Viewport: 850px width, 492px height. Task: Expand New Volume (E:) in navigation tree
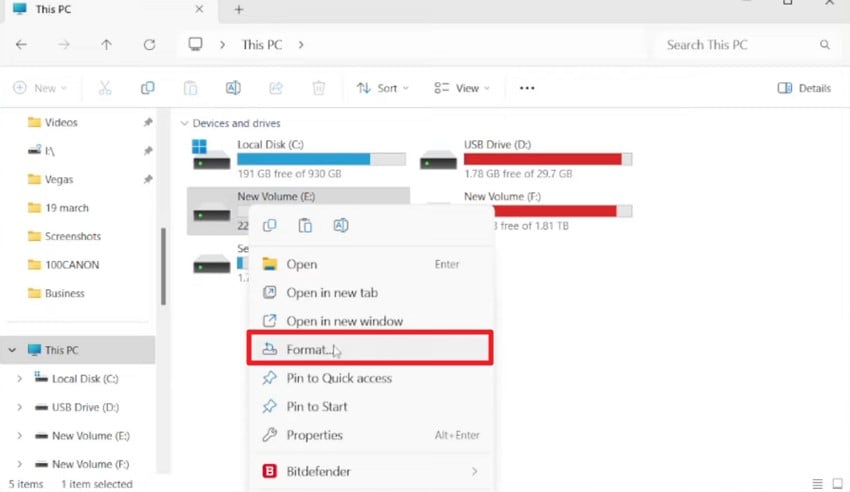coord(20,436)
